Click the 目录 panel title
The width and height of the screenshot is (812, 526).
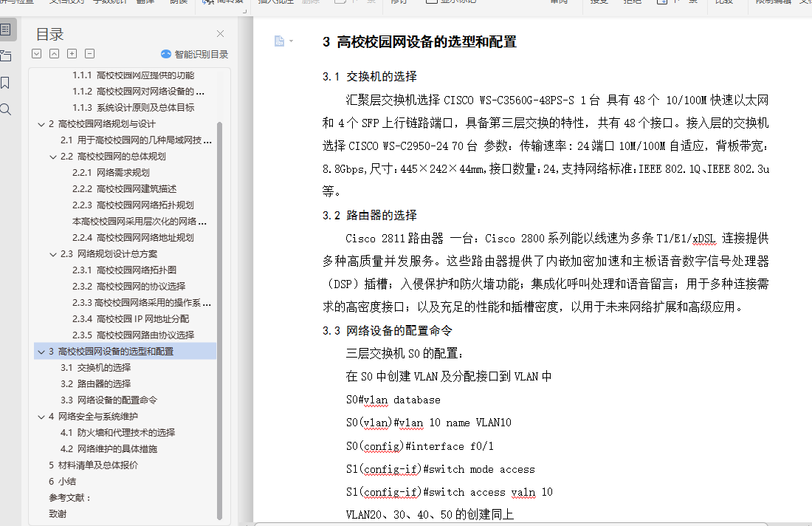tap(49, 34)
